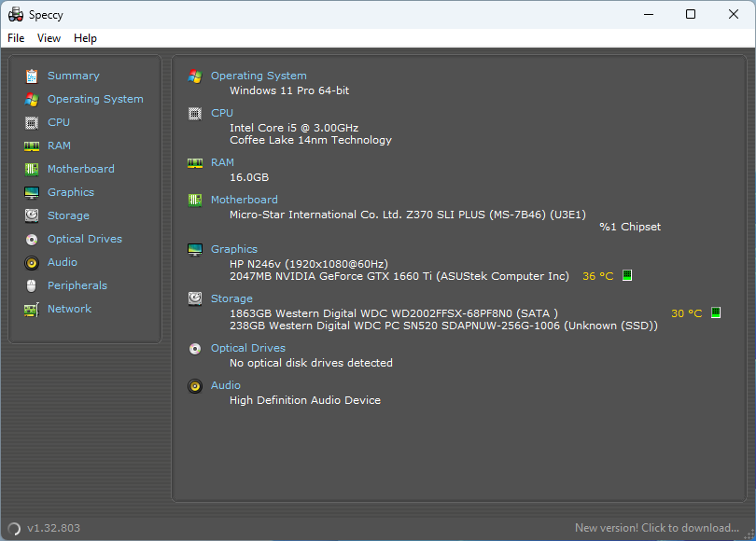Screen dimensions: 756x541
Task: Click the CPU chip icon in sidebar
Action: 32,123
